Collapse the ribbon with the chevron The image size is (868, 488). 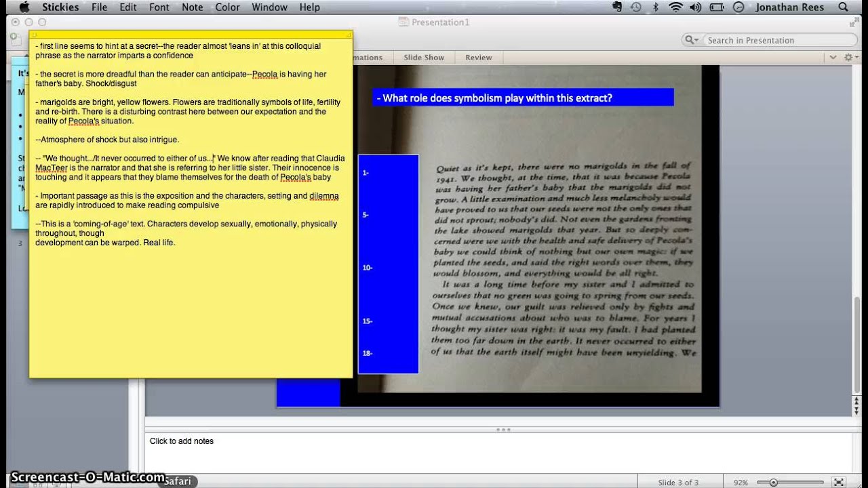(x=833, y=58)
